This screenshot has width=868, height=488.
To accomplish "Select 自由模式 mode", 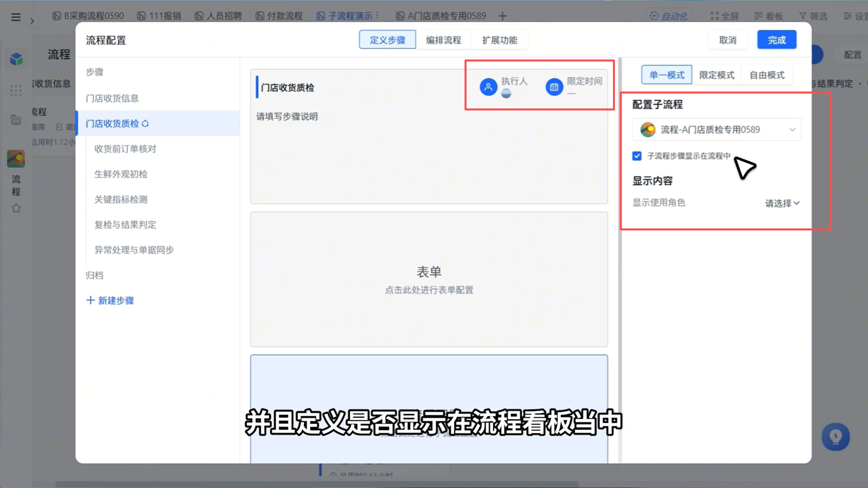I will tap(767, 75).
